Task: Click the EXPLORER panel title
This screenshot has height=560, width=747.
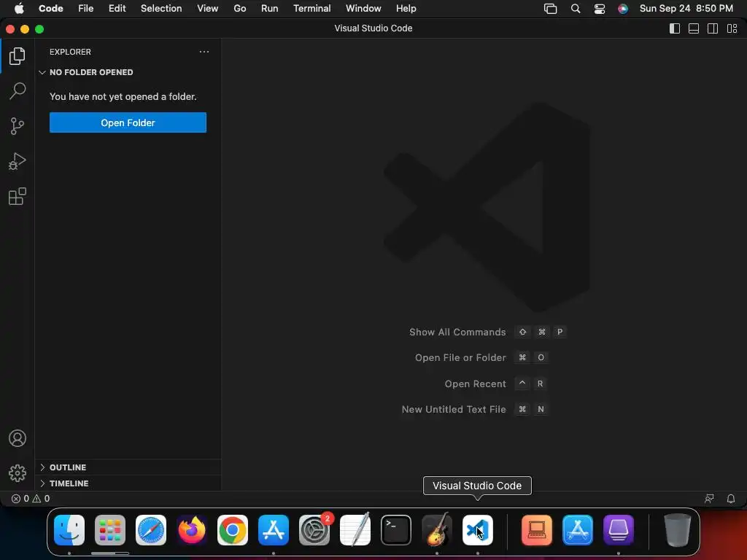Action: click(x=70, y=52)
